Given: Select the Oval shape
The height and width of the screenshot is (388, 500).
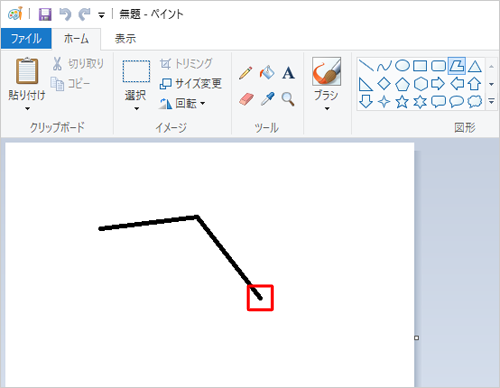Looking at the screenshot, I should click(x=402, y=66).
